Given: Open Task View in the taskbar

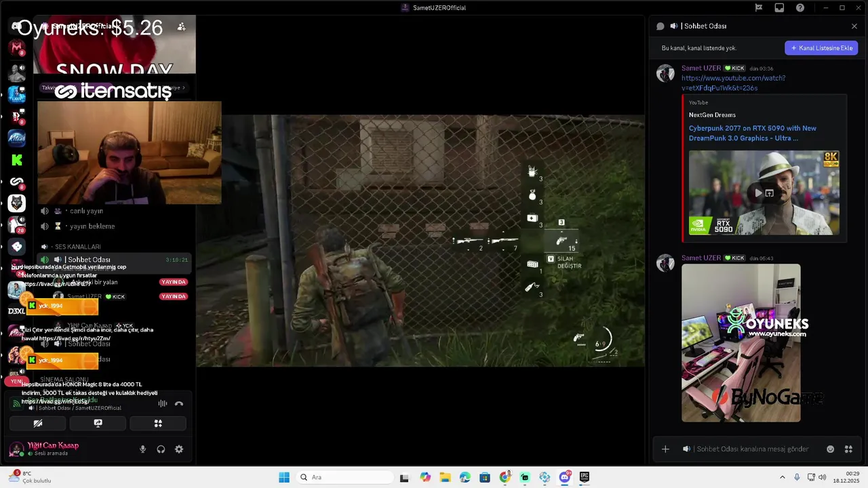Looking at the screenshot, I should coord(404,477).
